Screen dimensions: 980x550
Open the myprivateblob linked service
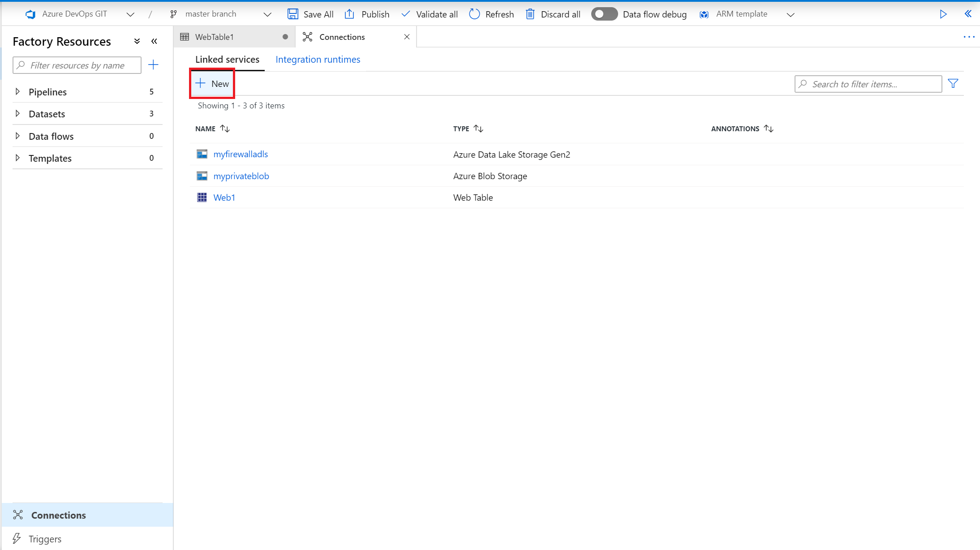pyautogui.click(x=241, y=176)
